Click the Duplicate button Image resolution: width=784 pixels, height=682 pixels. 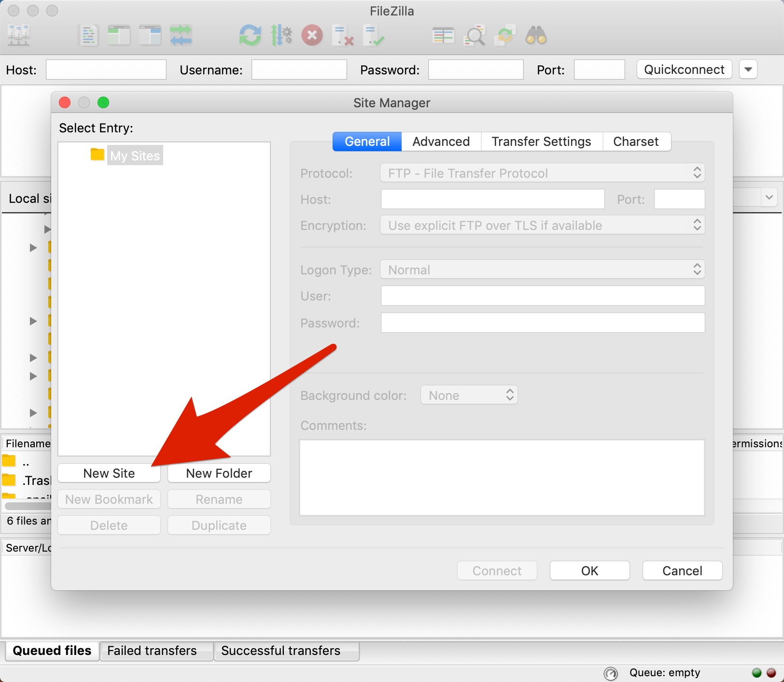pos(219,526)
